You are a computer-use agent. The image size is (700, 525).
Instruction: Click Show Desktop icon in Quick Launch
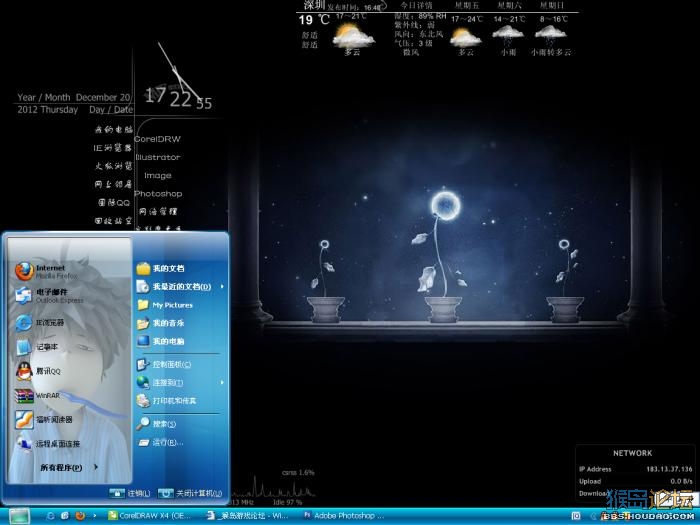point(65,516)
